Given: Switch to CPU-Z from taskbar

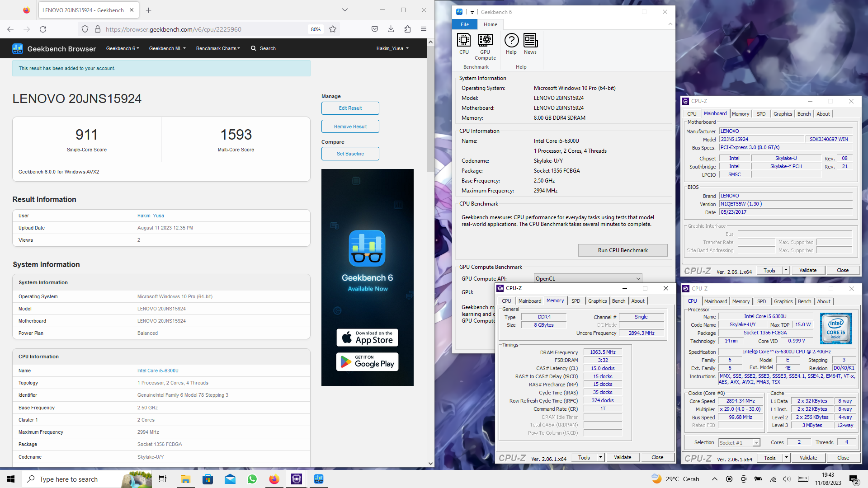Looking at the screenshot, I should click(297, 479).
